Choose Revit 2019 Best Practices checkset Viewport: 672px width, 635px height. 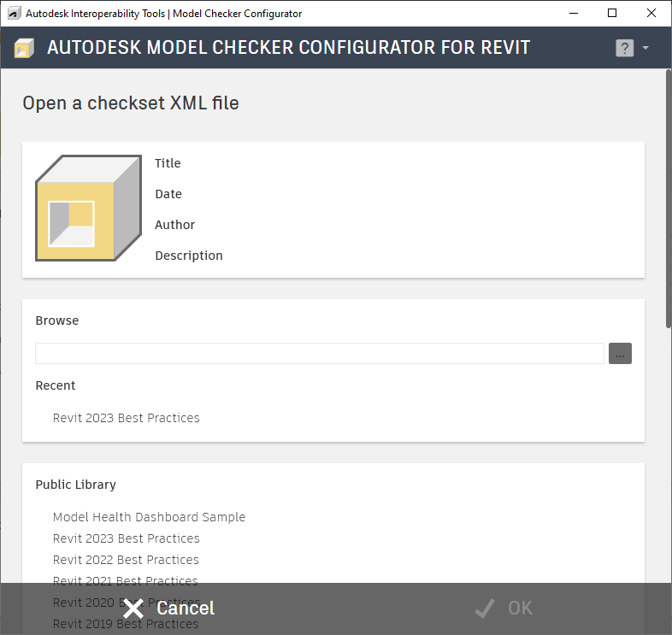[x=126, y=625]
